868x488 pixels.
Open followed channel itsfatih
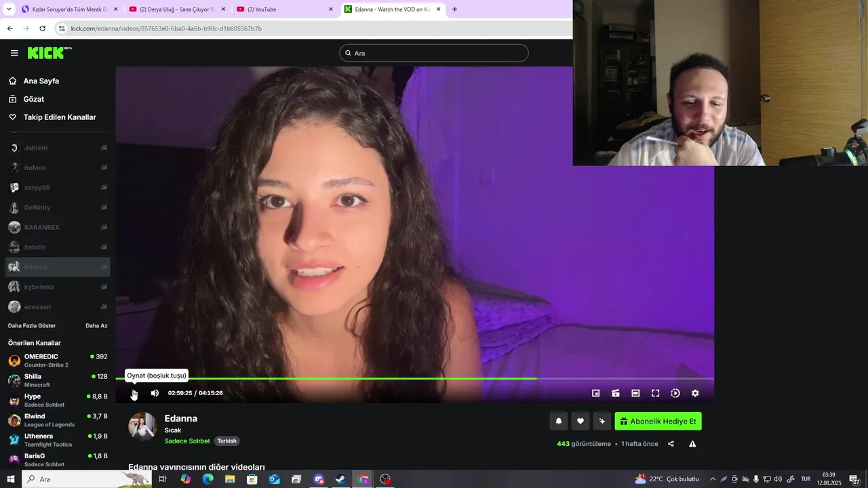coord(58,247)
